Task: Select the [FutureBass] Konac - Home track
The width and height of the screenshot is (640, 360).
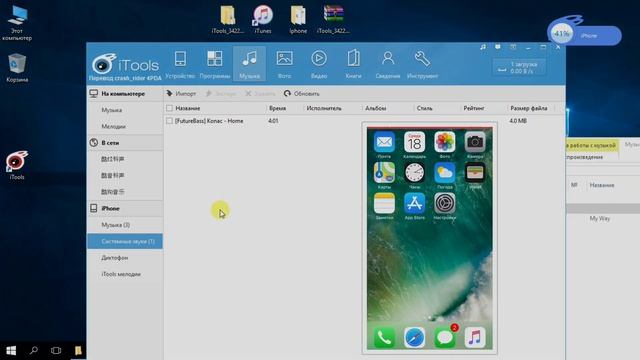Action: [x=209, y=121]
